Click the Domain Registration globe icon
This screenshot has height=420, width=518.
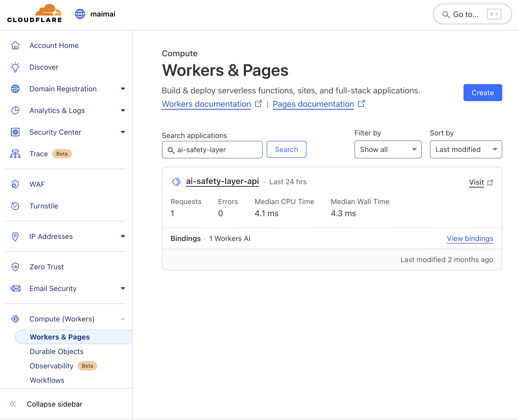click(15, 89)
